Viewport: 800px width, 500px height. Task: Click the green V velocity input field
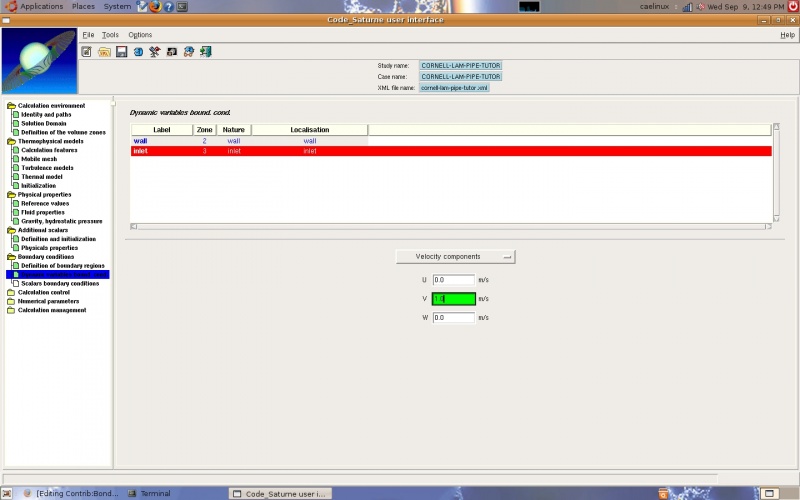point(454,298)
